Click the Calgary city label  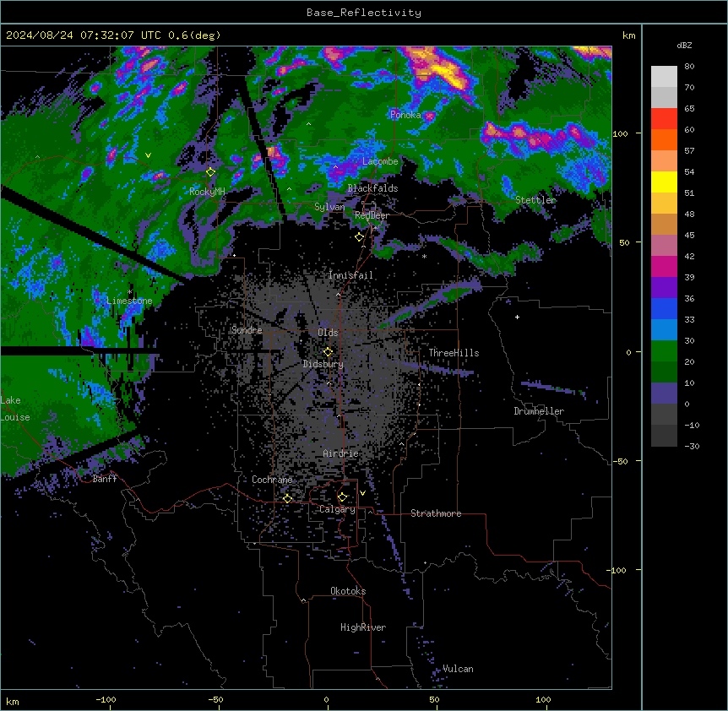(338, 509)
